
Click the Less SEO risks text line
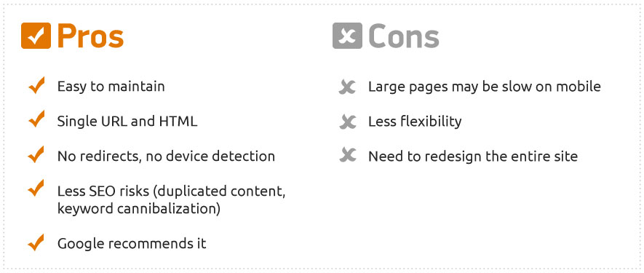(171, 191)
